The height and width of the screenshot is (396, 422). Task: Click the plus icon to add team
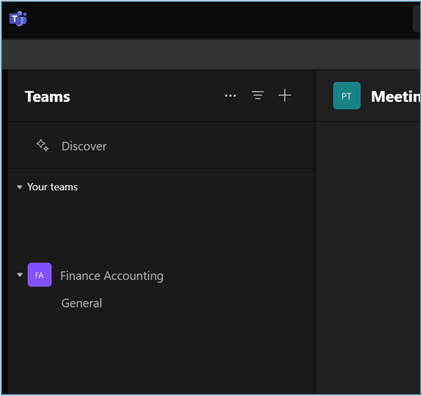285,96
